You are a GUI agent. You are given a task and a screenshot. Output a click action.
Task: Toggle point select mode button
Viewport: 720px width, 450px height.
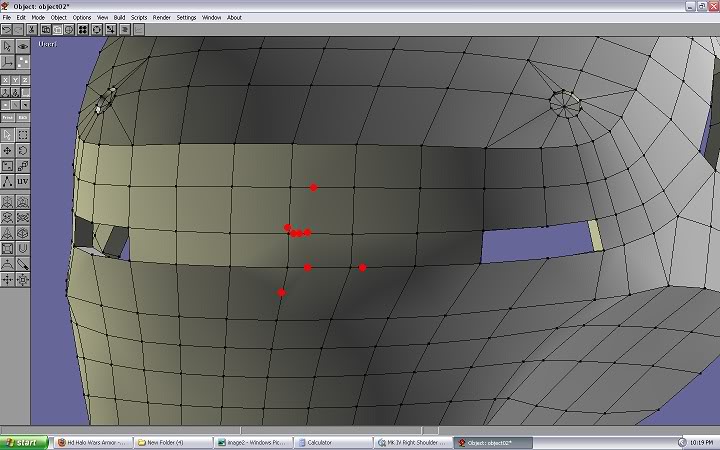(6, 105)
